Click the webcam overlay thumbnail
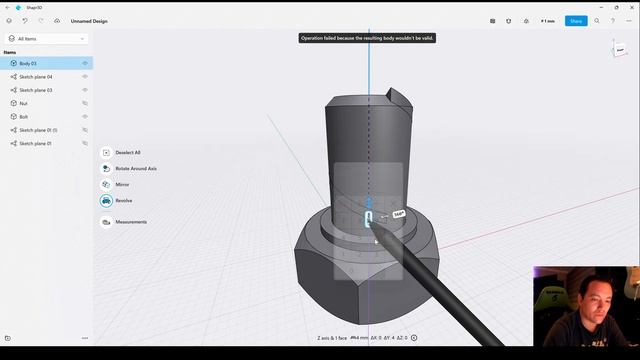 pos(587,306)
